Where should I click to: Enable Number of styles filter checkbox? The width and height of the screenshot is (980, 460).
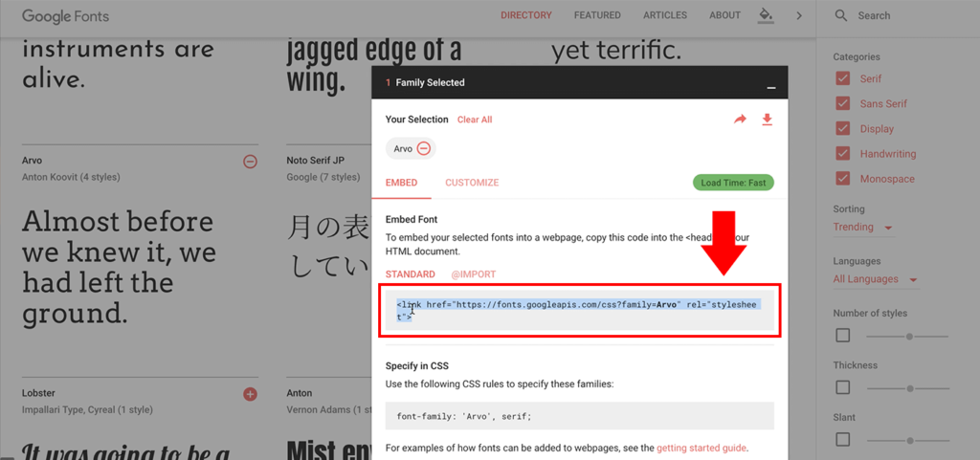843,336
